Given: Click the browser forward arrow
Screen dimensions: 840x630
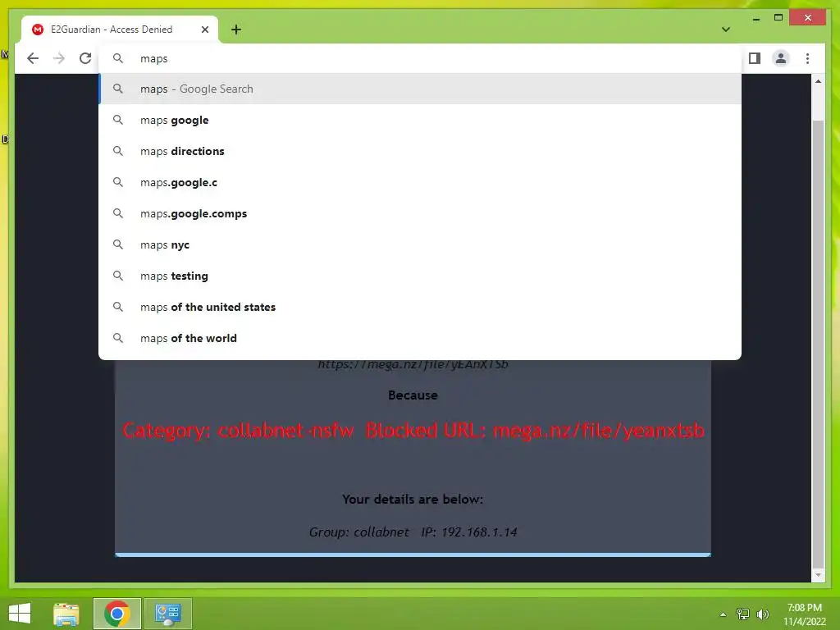Looking at the screenshot, I should point(59,58).
